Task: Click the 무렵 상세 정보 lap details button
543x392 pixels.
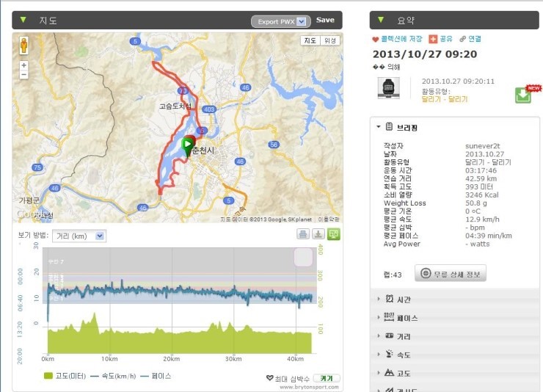Action: [x=451, y=274]
